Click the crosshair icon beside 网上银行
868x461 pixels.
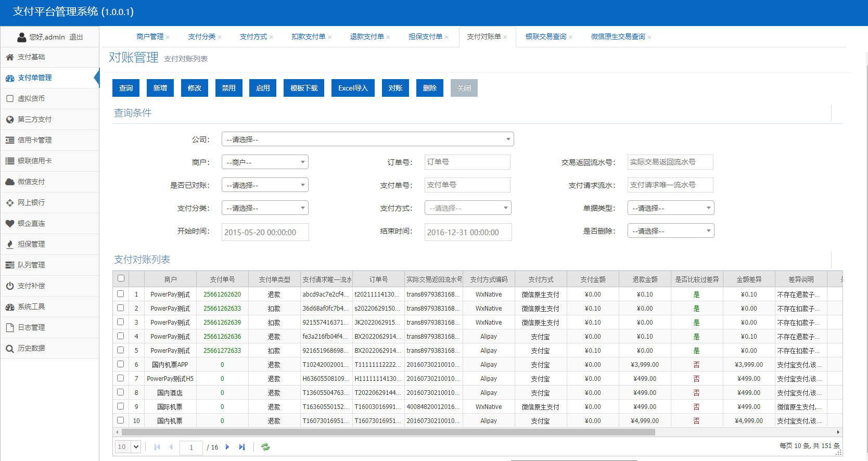coord(10,203)
